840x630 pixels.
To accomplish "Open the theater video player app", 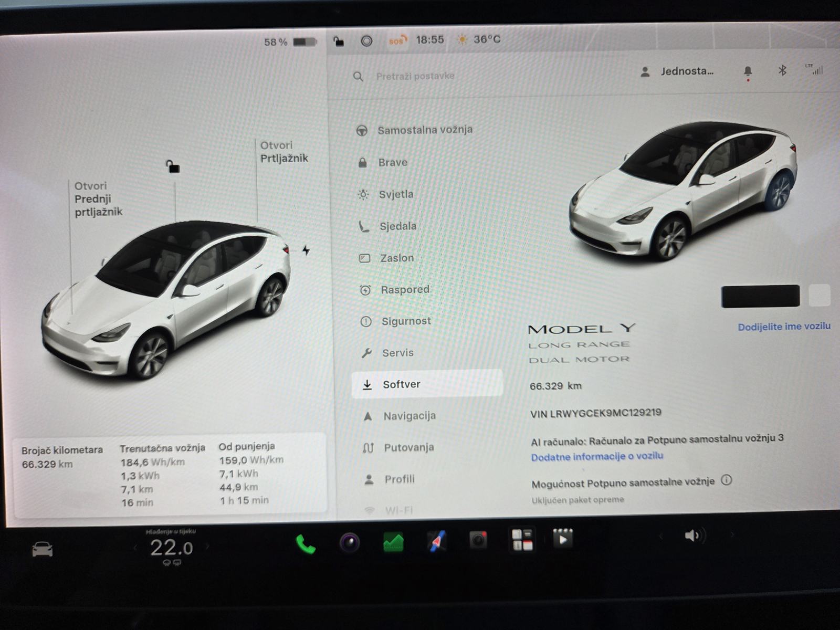I will (x=562, y=539).
